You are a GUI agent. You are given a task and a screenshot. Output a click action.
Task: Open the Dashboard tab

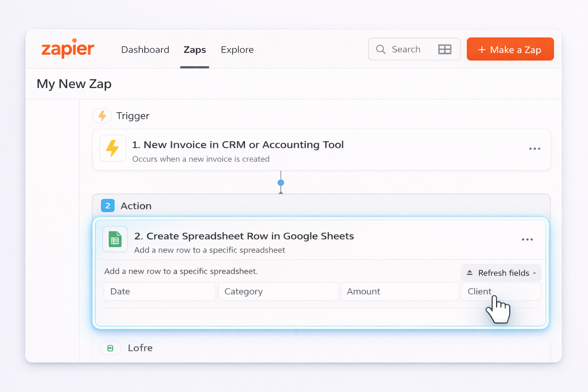click(x=145, y=50)
